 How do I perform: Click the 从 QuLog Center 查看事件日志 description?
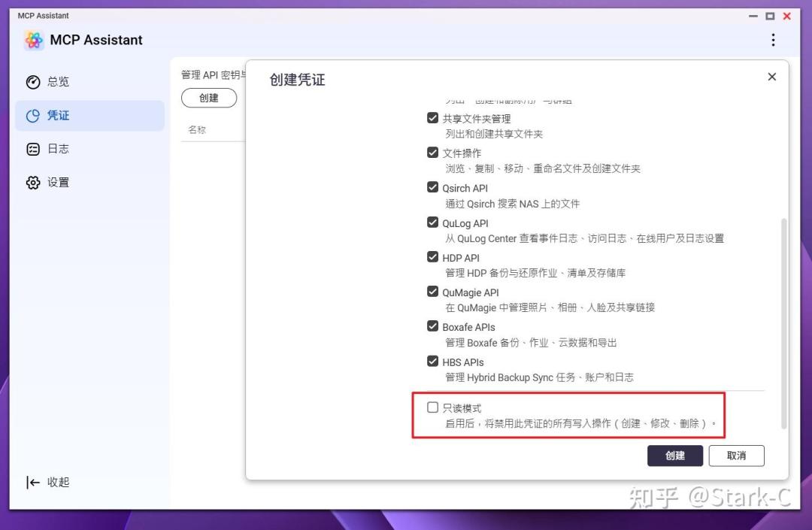pyautogui.click(x=585, y=238)
